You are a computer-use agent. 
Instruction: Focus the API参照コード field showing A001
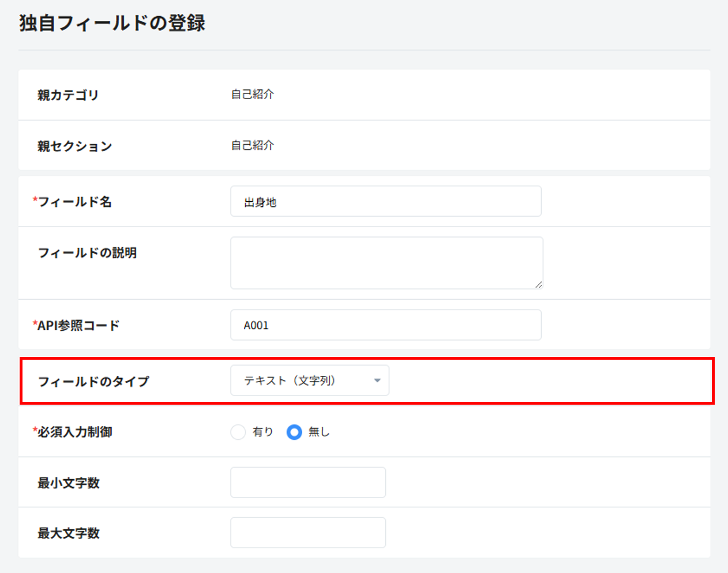385,325
